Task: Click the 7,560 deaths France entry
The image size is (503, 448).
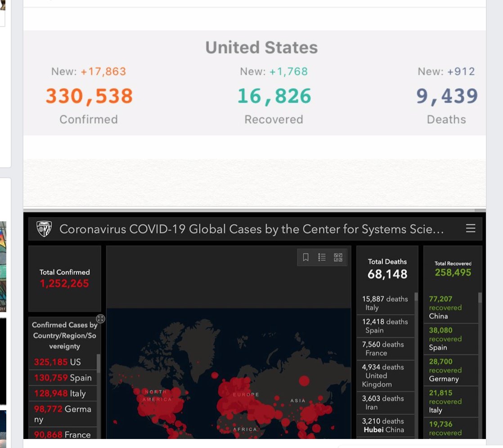Action: [x=386, y=349]
